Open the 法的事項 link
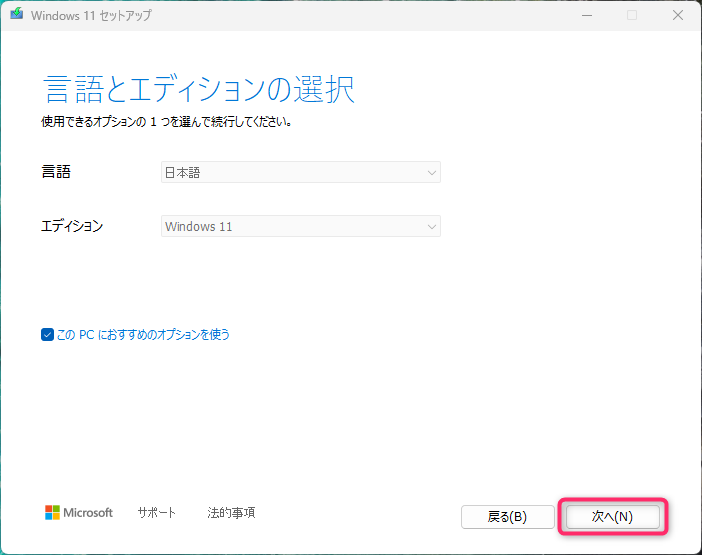 (231, 512)
